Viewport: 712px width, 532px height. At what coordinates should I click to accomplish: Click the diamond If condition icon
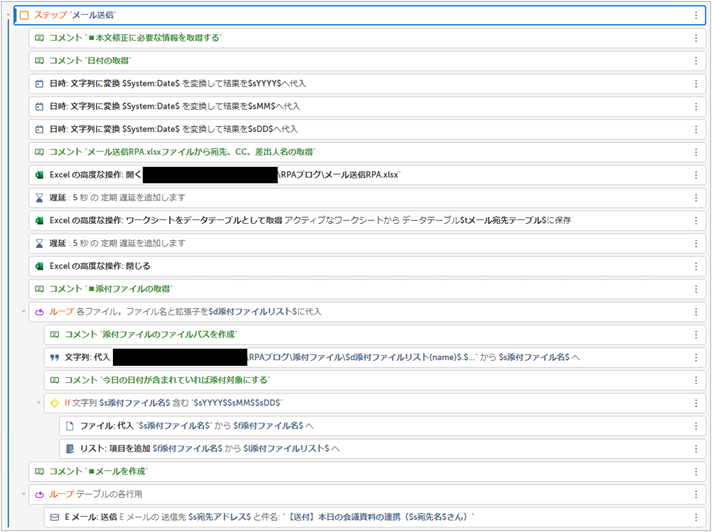(x=54, y=403)
